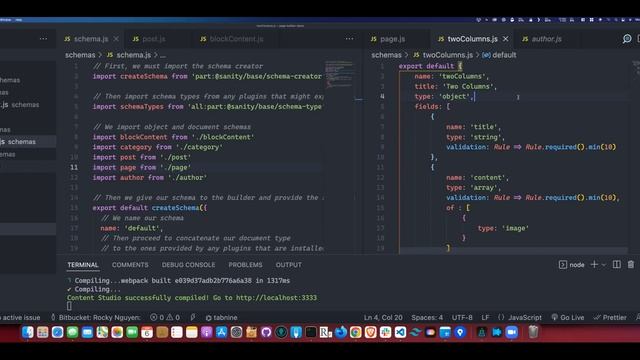
Task: Open Launchpad from the dock
Action: click(42, 332)
